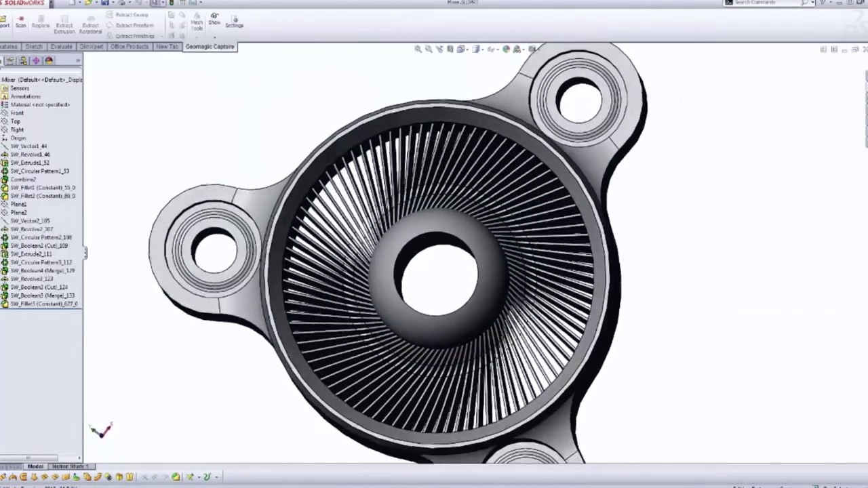Open the ConfigurationManager panel tab
This screenshot has width=868, height=488.
point(23,61)
